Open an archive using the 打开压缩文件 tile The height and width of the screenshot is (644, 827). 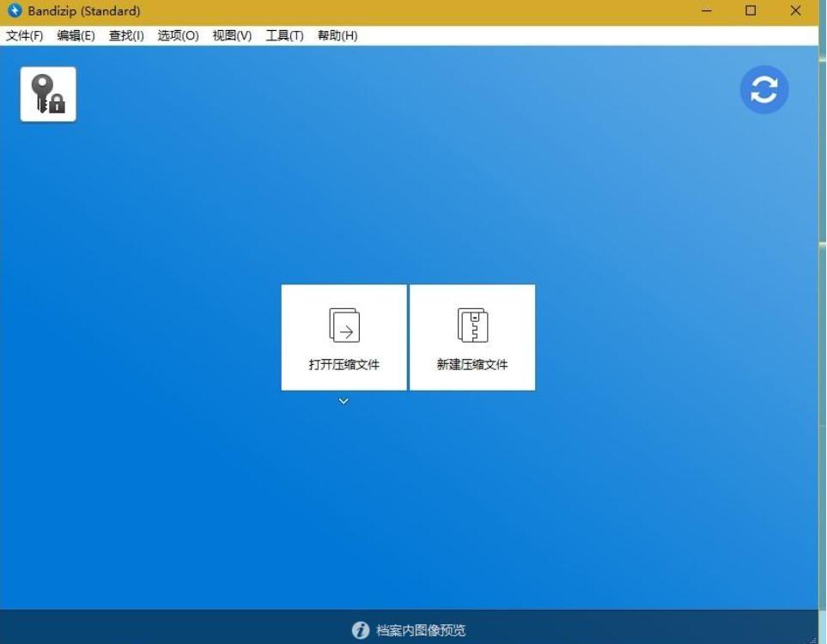pyautogui.click(x=344, y=337)
